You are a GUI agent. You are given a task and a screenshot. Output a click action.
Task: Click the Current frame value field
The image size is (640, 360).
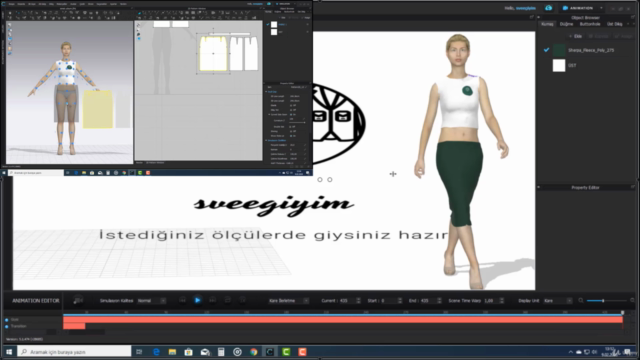(x=347, y=301)
